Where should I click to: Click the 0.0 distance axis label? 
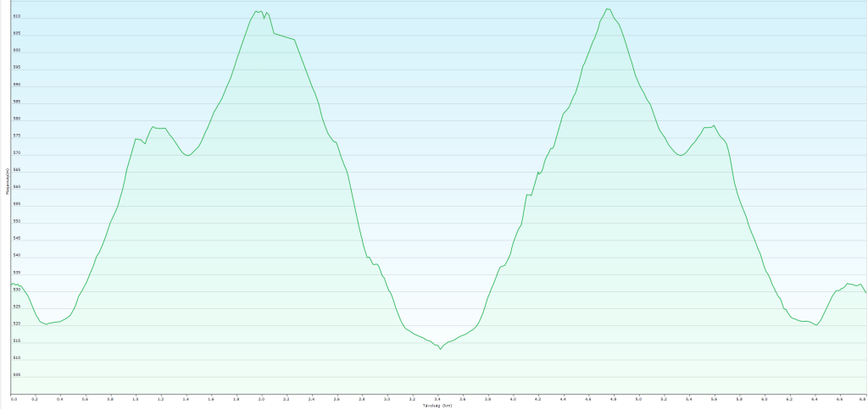[x=14, y=398]
